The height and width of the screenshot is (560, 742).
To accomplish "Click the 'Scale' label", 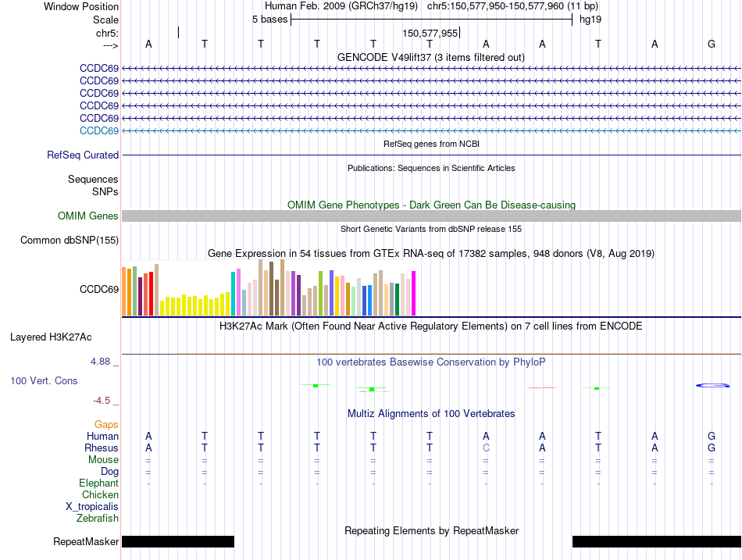I will (x=106, y=20).
